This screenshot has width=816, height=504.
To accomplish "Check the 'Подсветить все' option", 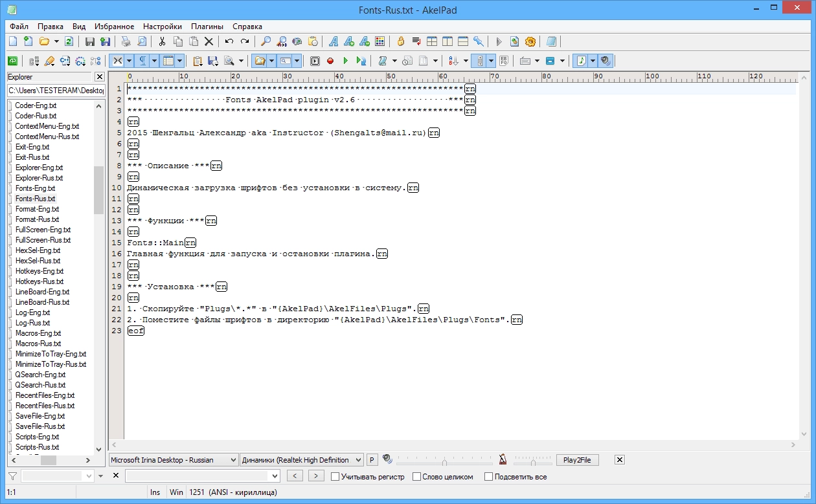I will (x=488, y=477).
